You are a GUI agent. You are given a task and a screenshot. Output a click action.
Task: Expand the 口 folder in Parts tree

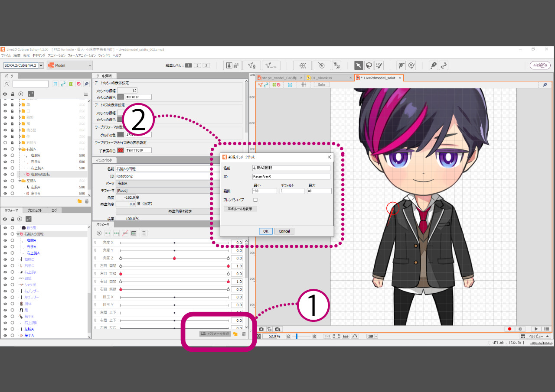point(20,111)
